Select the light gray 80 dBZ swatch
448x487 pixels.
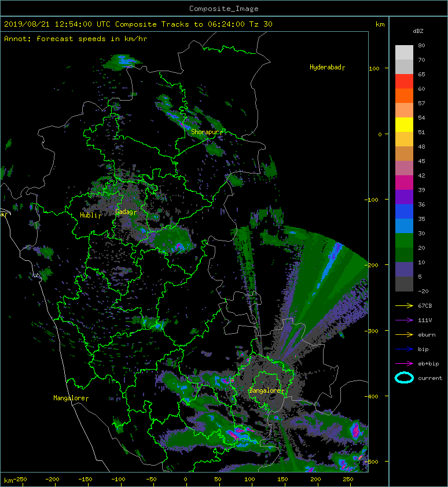404,53
